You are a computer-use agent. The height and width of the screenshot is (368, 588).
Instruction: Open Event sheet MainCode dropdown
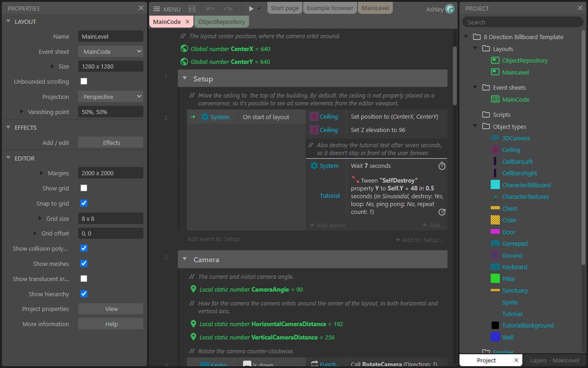[111, 51]
